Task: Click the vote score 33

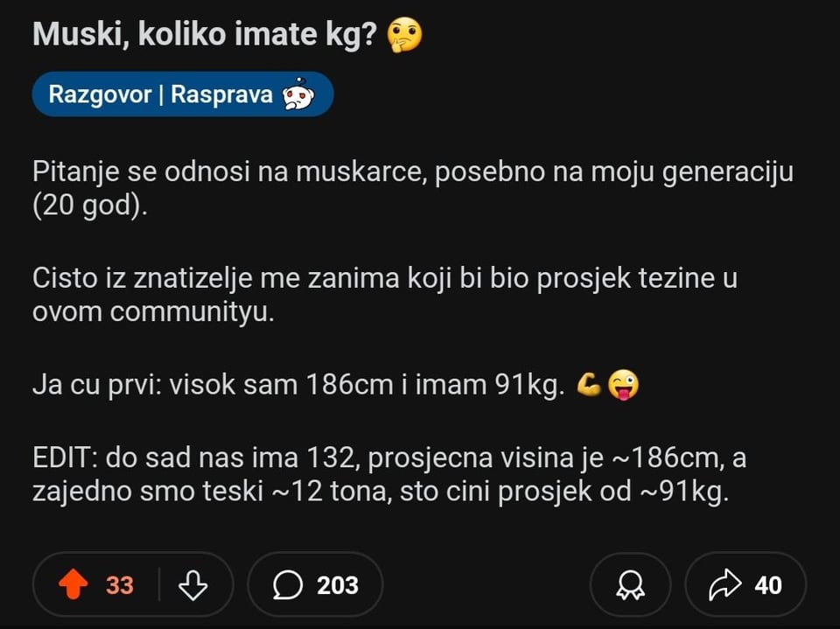Action: 120,584
